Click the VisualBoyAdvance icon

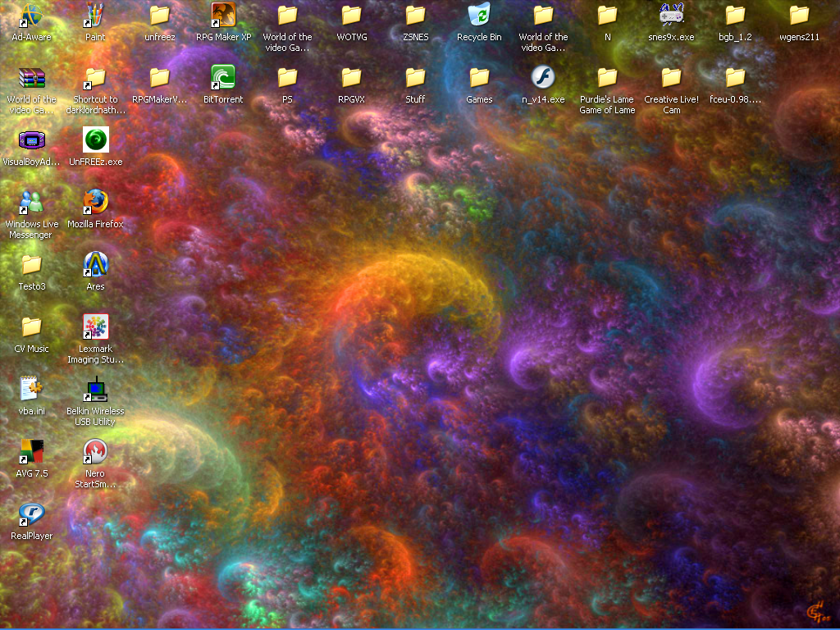(x=32, y=139)
